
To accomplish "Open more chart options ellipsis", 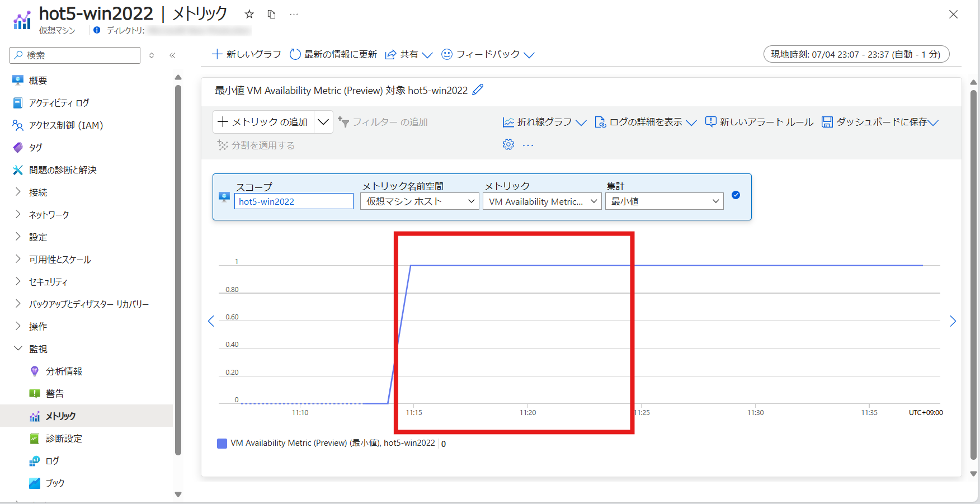I will click(528, 145).
